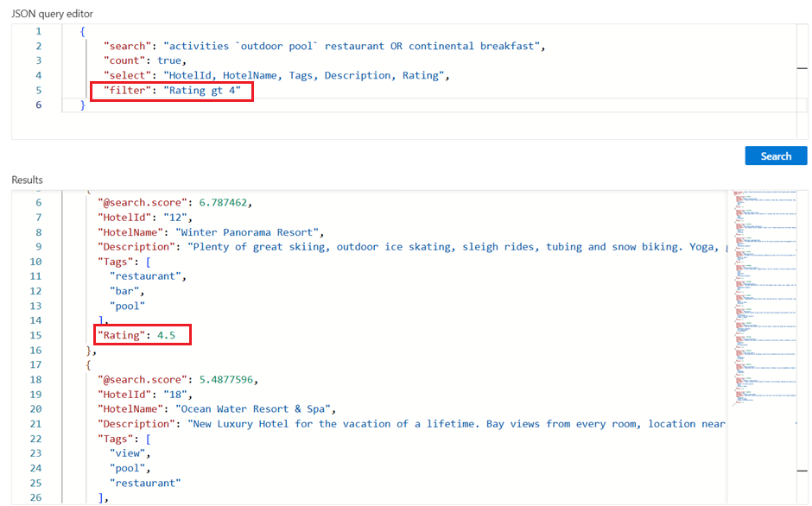Click the Winter Panorama Resort hotel name
Viewport: 812px width, 506px height.
tap(250, 232)
